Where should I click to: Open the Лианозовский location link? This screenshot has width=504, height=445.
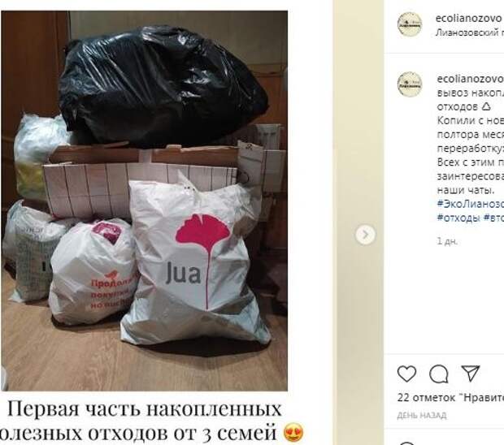point(469,32)
